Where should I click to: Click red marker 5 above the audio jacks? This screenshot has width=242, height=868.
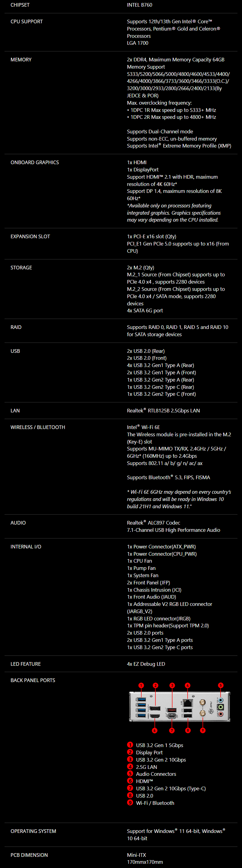(221, 685)
